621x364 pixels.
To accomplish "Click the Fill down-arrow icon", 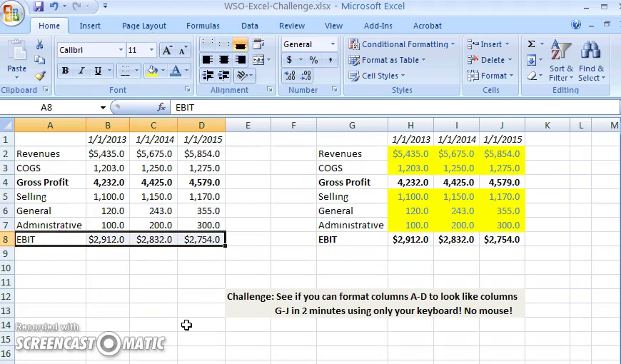I will [531, 61].
